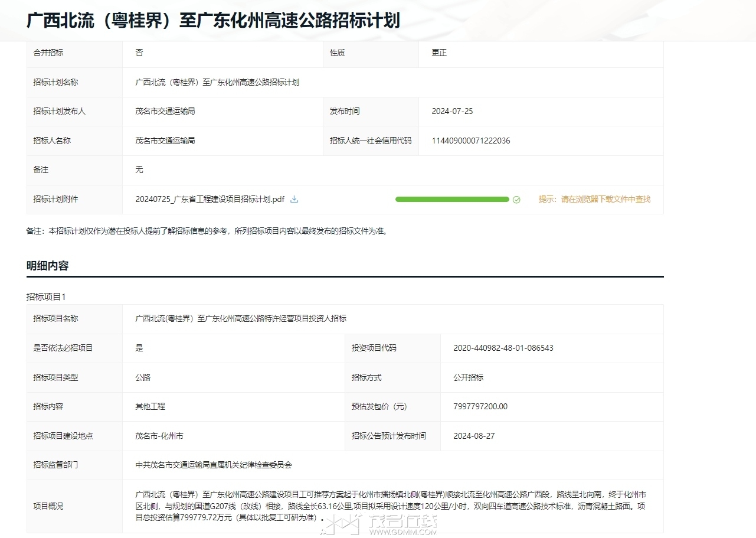Screen dimensions: 756x538
Task: Click the 投资项目代码 label
Action: 374,348
